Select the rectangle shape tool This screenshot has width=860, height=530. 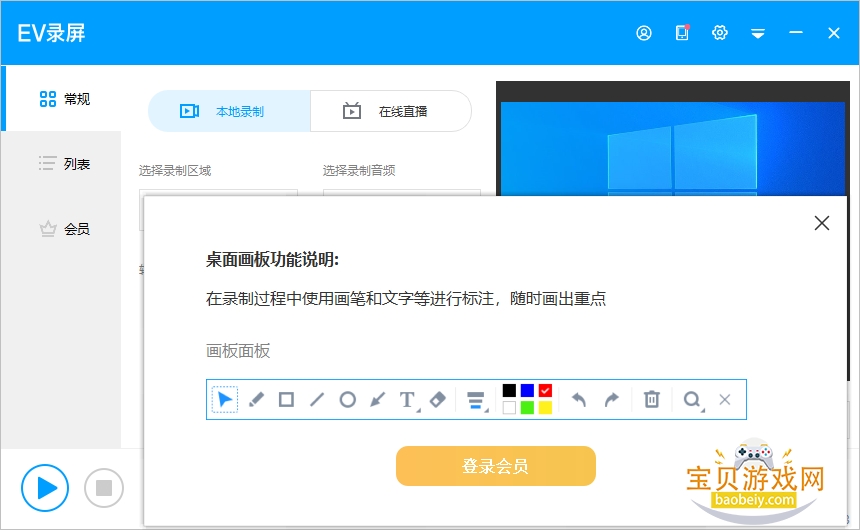(x=286, y=399)
